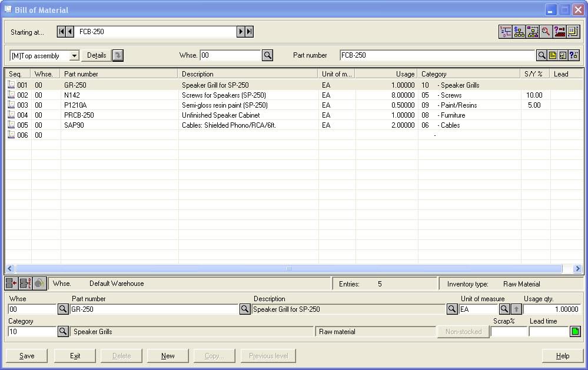
Task: Click the Details button
Action: [97, 56]
